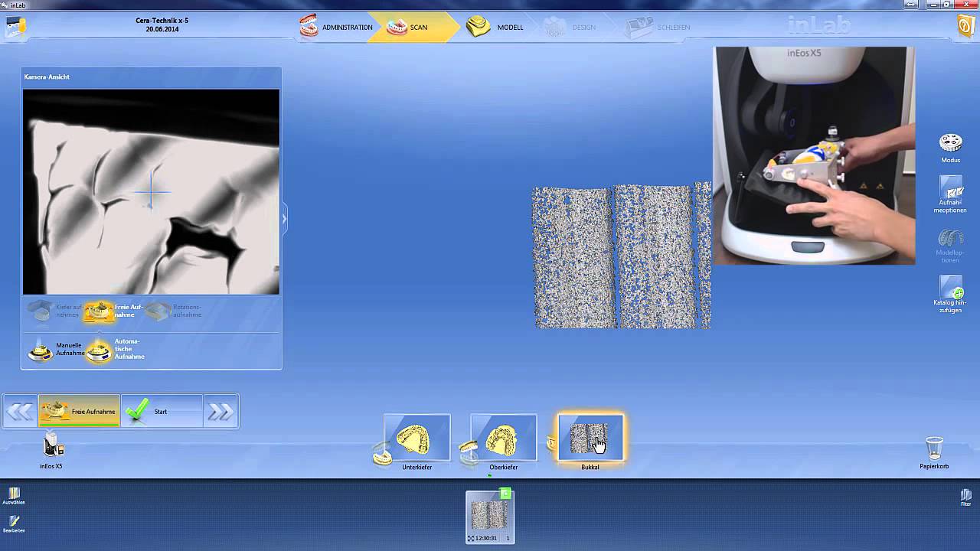
Task: Click the Auswählen tool icon
Action: [14, 496]
